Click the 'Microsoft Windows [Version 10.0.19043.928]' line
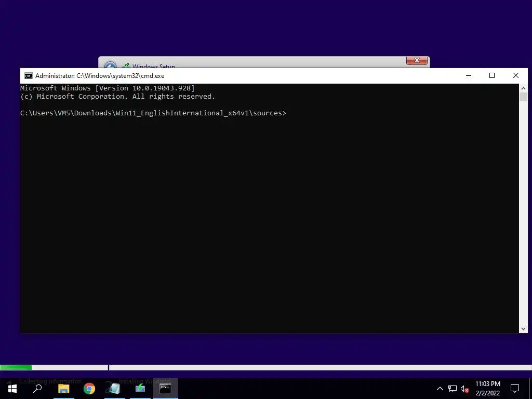Image resolution: width=532 pixels, height=399 pixels. pos(107,88)
